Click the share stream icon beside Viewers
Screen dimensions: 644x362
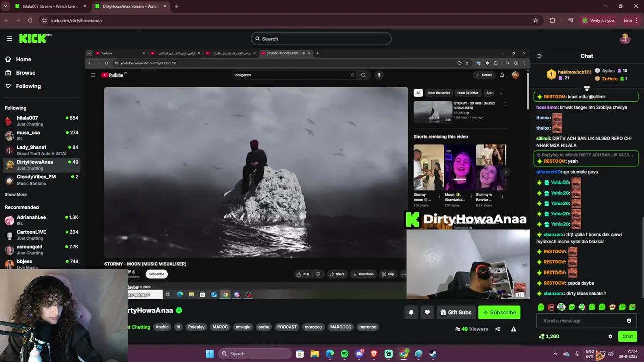pos(497,329)
